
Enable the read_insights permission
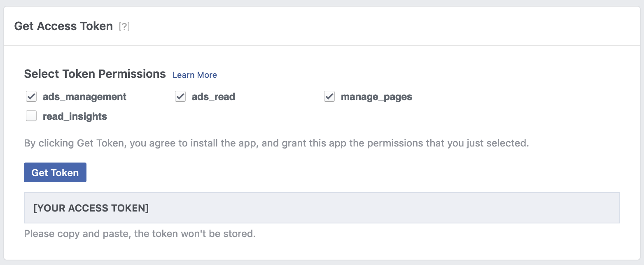[31, 116]
